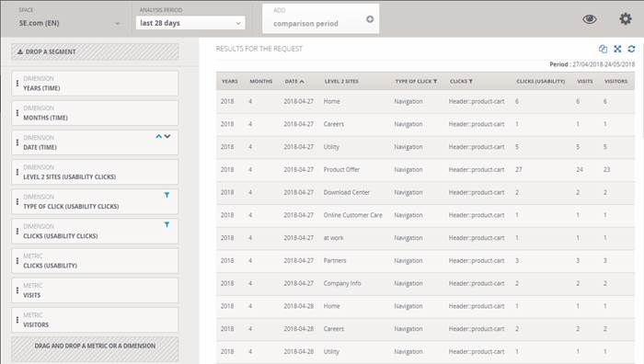Sort Date dimension ascending with up arrow
Screen dimensions: 644x364
tap(158, 136)
